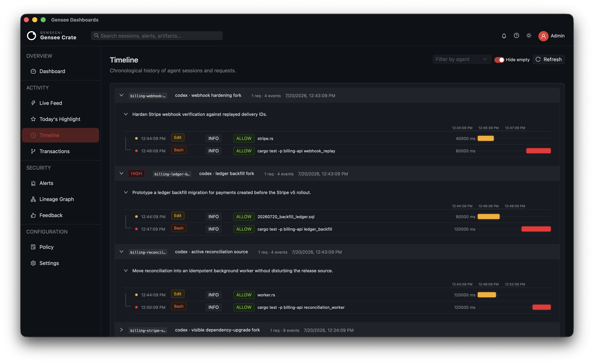Click the Policy document icon

tap(33, 247)
